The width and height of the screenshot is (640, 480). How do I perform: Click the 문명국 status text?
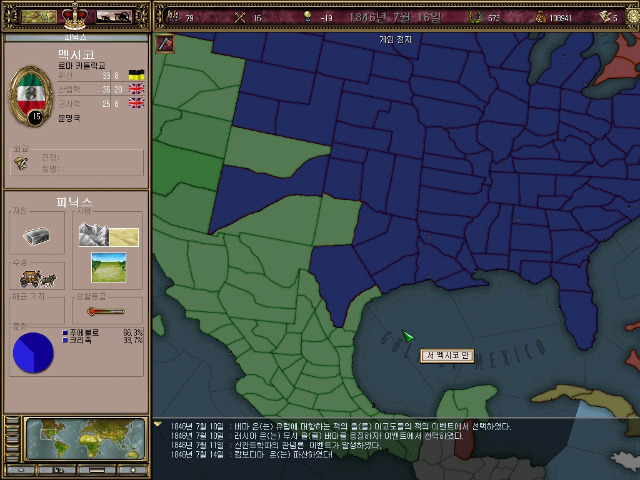[69, 118]
